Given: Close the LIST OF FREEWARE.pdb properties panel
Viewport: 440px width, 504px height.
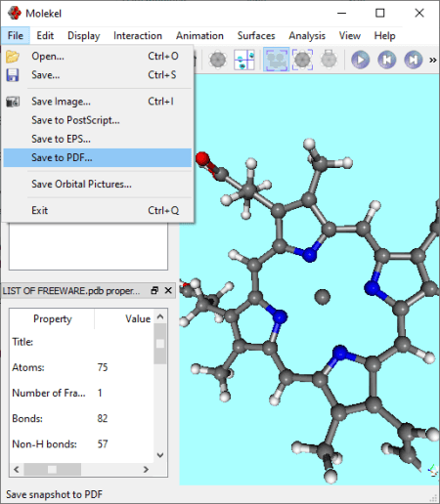Looking at the screenshot, I should click(x=168, y=290).
